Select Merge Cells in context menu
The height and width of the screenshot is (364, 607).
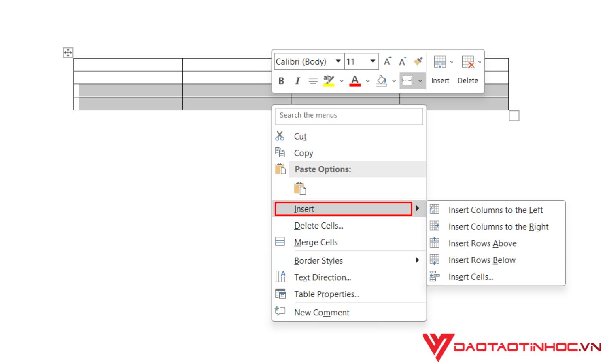coord(349,242)
